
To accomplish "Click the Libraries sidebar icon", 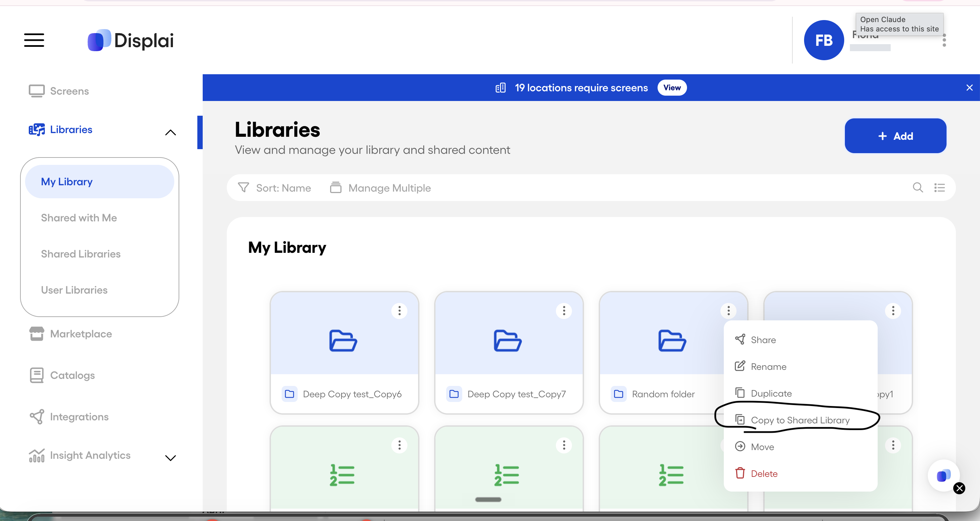I will [x=36, y=130].
